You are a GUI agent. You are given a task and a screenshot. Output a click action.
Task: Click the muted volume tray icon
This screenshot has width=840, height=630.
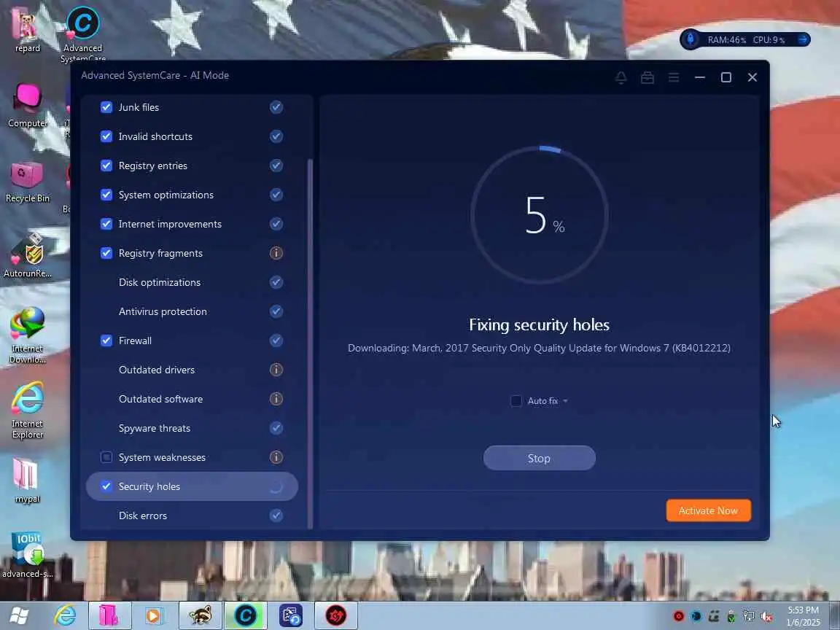point(766,617)
